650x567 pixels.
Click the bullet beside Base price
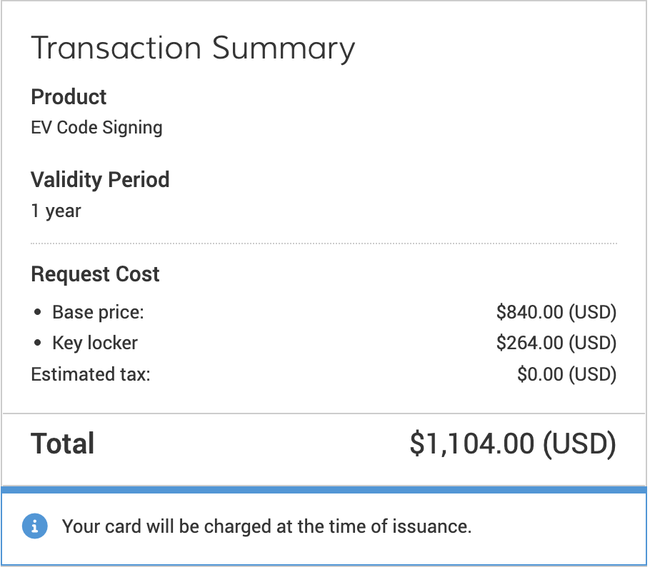pyautogui.click(x=38, y=313)
